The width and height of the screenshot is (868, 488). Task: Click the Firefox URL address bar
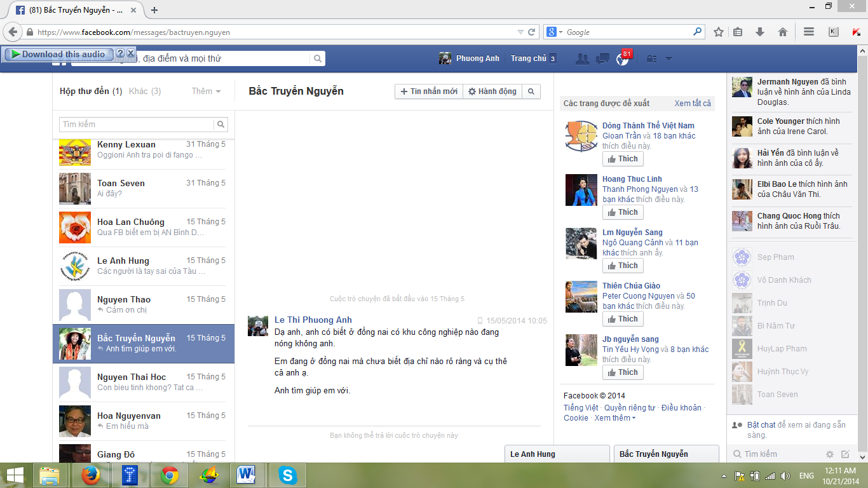275,32
